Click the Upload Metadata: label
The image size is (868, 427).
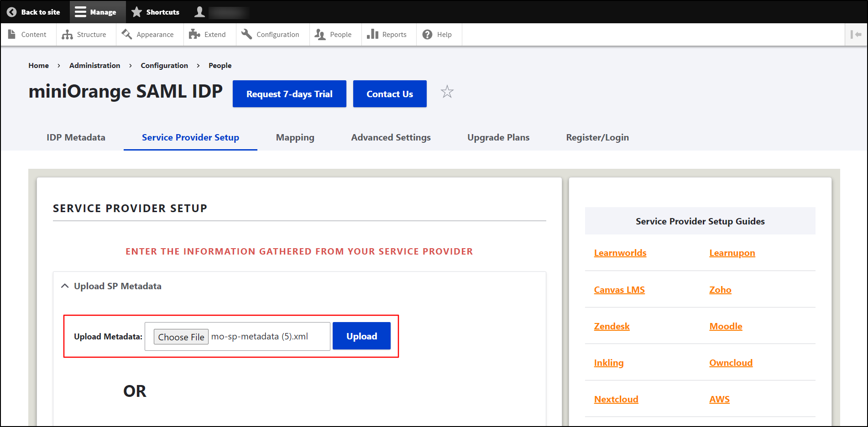[108, 337]
